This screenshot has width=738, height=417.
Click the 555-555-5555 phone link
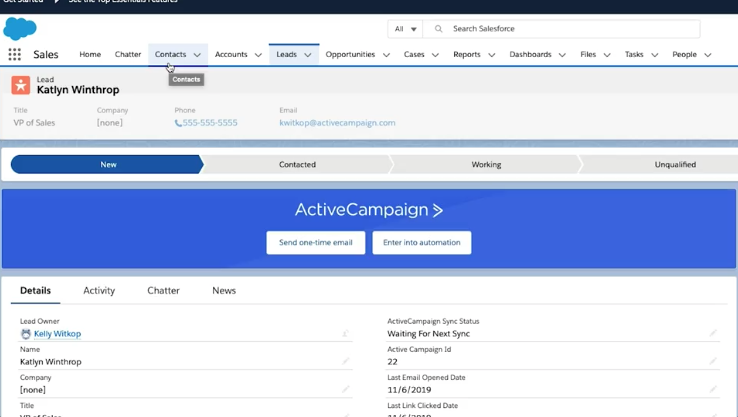coord(210,123)
